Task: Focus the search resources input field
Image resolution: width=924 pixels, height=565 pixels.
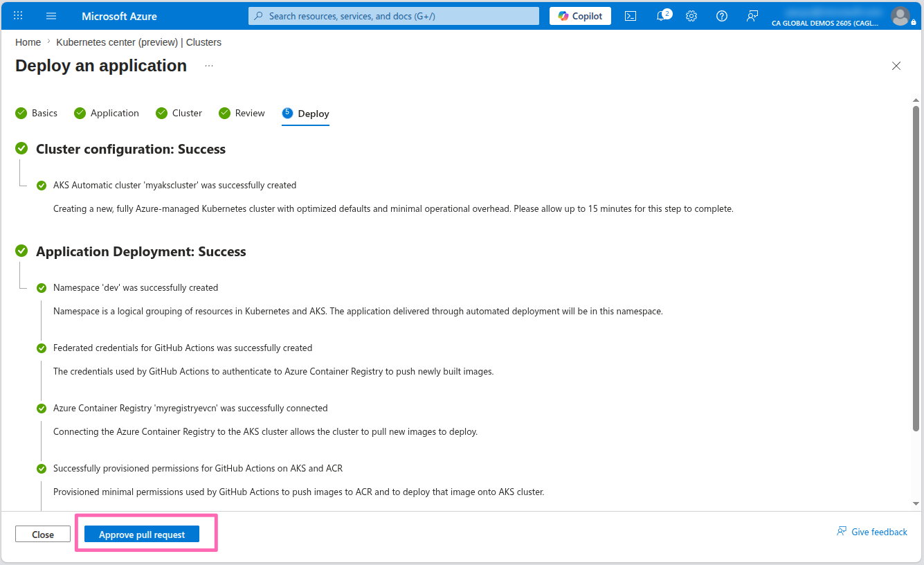Action: (x=394, y=16)
